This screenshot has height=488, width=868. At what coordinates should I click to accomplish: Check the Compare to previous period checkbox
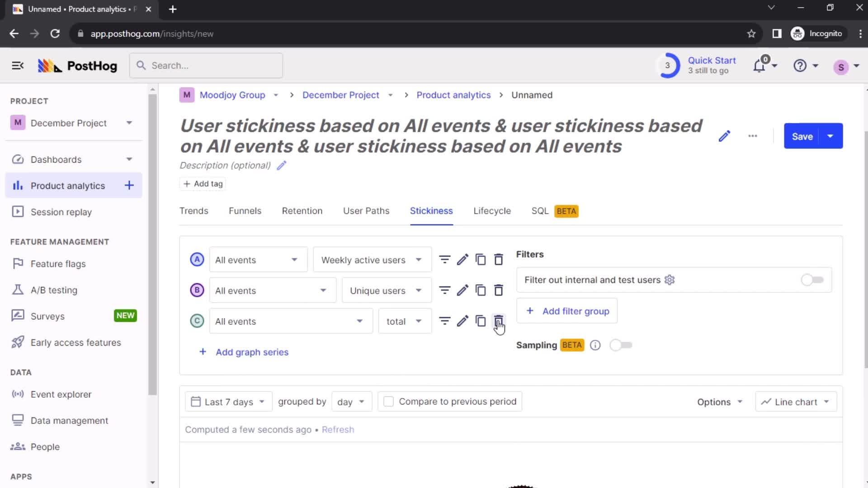coord(388,401)
